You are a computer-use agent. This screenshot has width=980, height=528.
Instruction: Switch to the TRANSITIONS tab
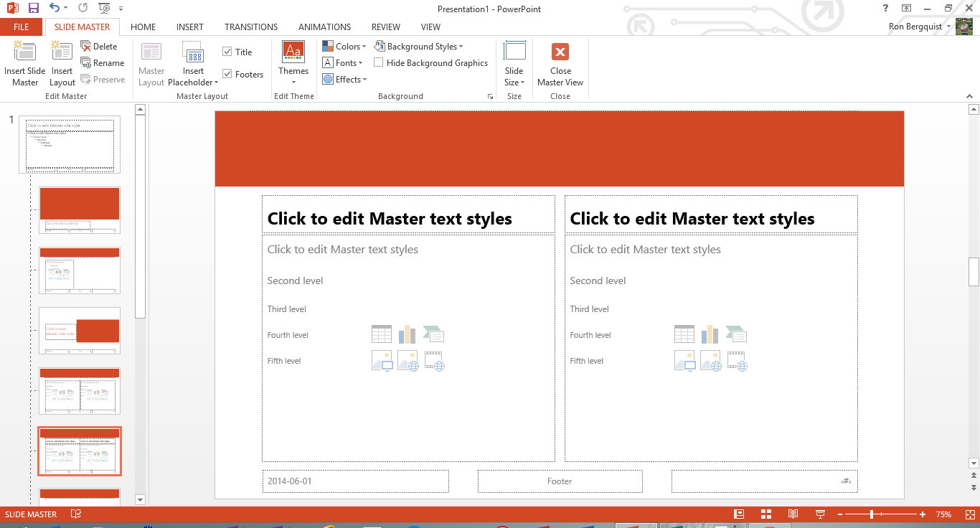pyautogui.click(x=250, y=27)
